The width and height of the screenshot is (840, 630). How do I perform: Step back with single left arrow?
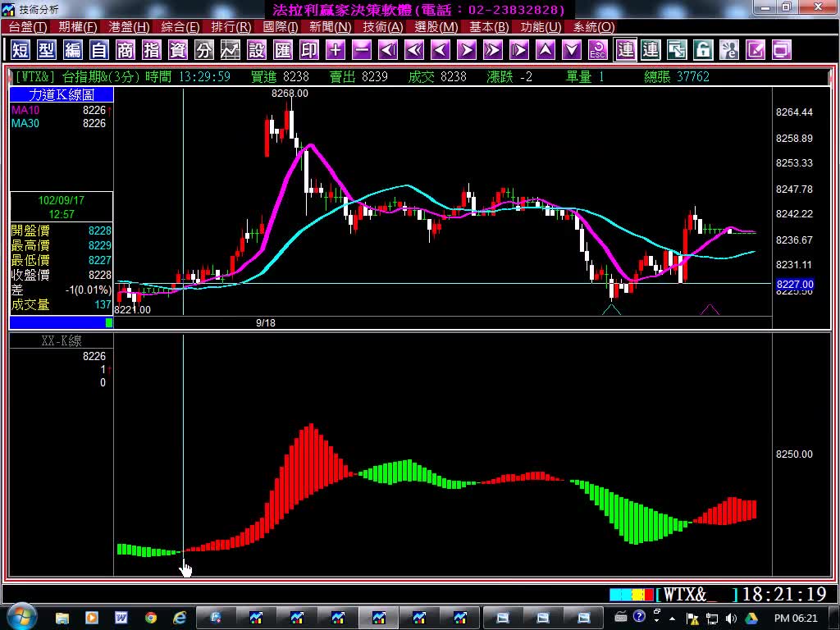tap(441, 50)
